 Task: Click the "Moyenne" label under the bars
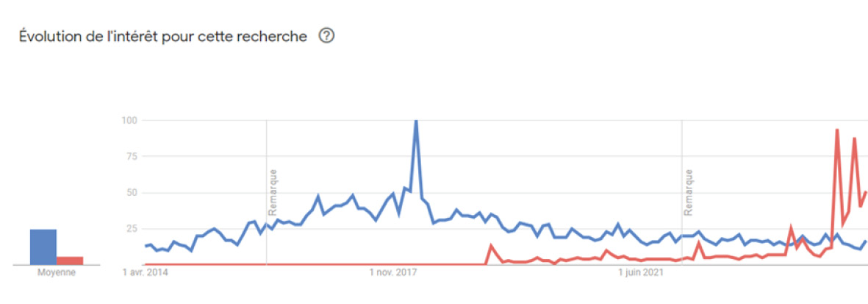tap(57, 272)
